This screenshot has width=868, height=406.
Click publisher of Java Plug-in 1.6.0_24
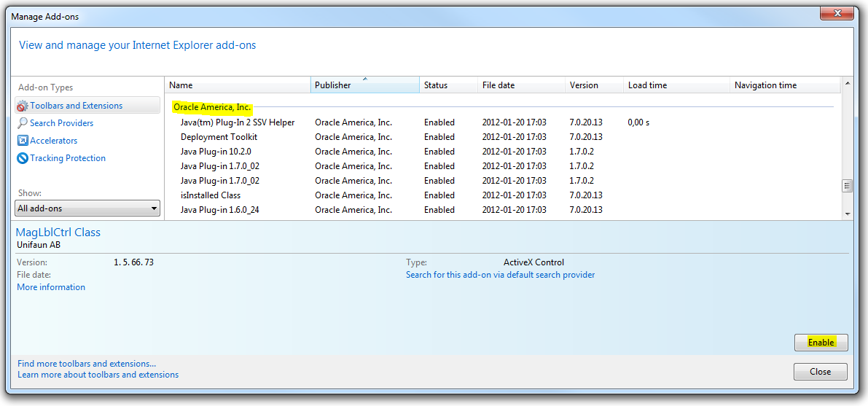tap(353, 210)
